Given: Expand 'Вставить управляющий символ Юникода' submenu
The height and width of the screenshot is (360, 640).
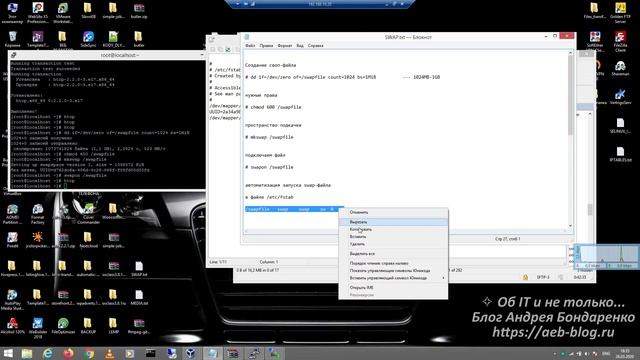Looking at the screenshot, I should click(393, 278).
